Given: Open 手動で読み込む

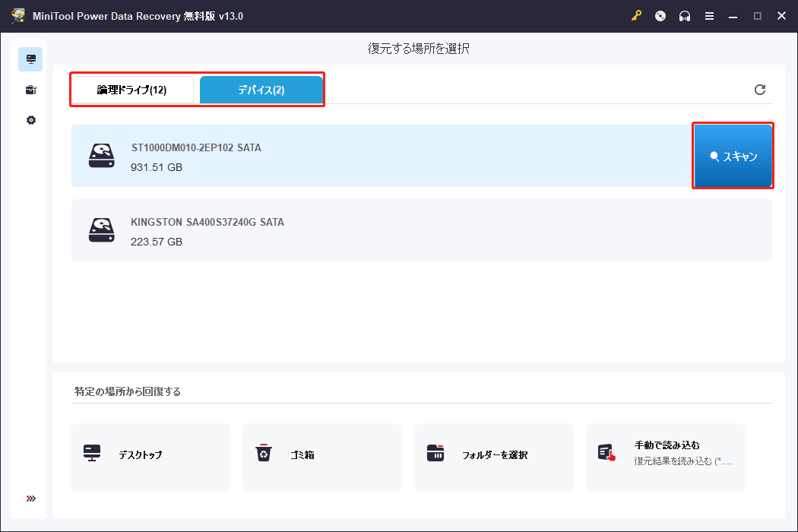Looking at the screenshot, I should click(666, 458).
